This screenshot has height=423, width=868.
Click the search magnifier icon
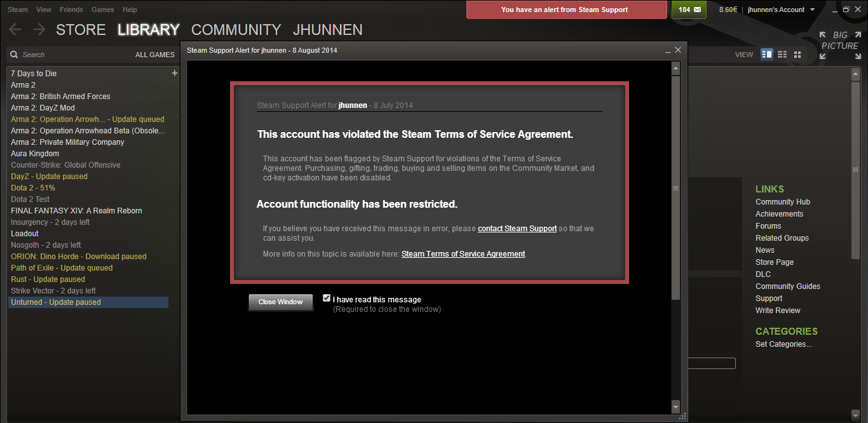14,55
